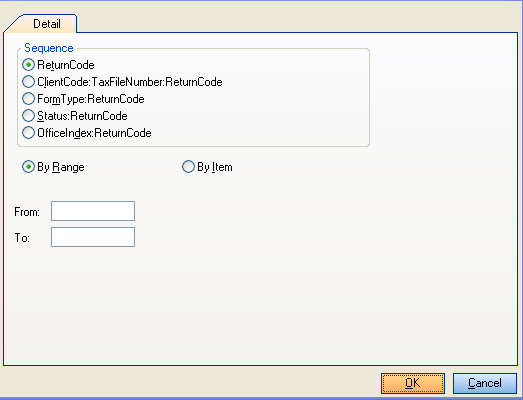Confirm the dialog with OK
The width and height of the screenshot is (523, 400).
coord(413,383)
